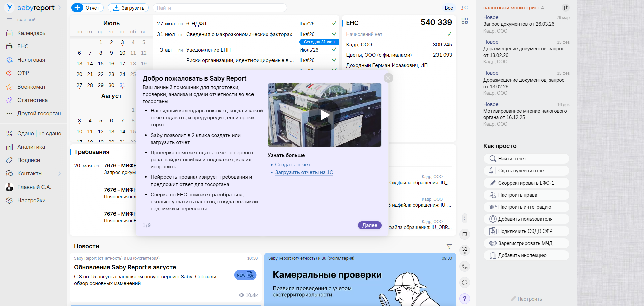Follow the Создать отчет link
This screenshot has height=306, width=644.
point(292,165)
